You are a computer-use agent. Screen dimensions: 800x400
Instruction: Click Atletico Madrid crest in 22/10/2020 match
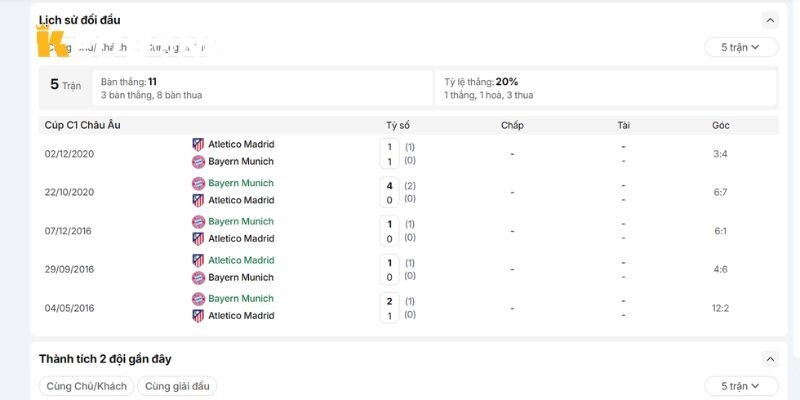pos(198,201)
